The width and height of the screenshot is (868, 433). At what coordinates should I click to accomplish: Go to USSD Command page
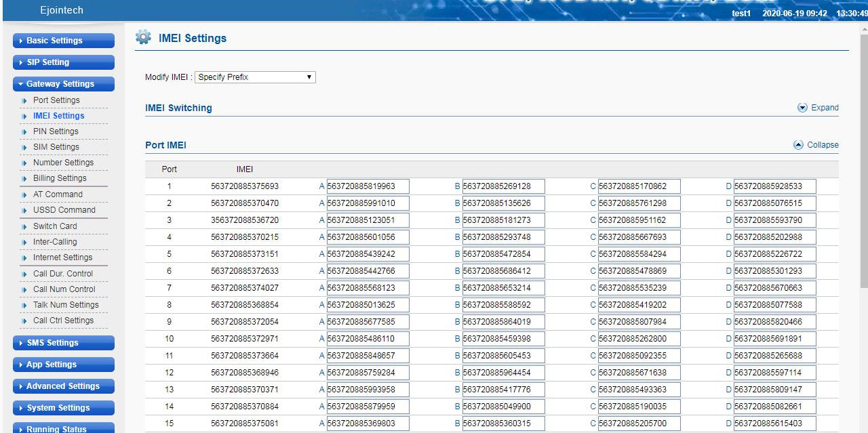[64, 210]
